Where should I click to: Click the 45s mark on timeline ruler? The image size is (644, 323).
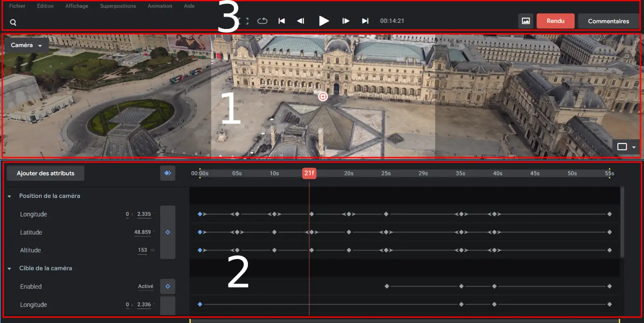(x=535, y=173)
